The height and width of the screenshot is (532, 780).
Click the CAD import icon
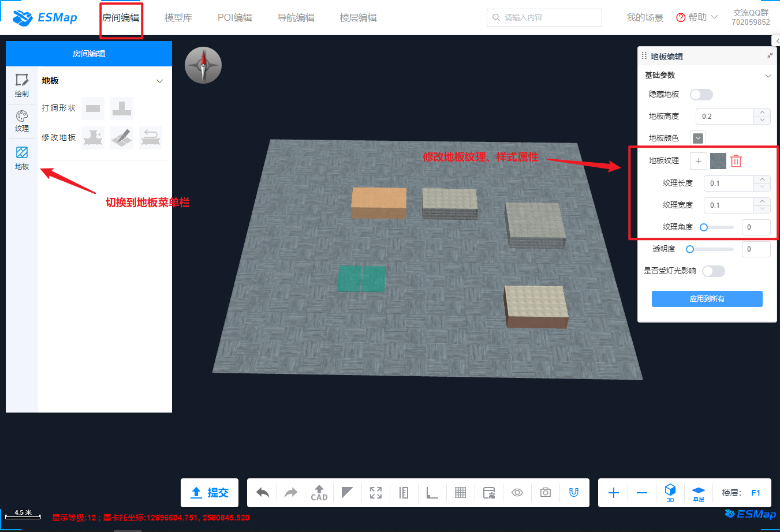(x=319, y=493)
